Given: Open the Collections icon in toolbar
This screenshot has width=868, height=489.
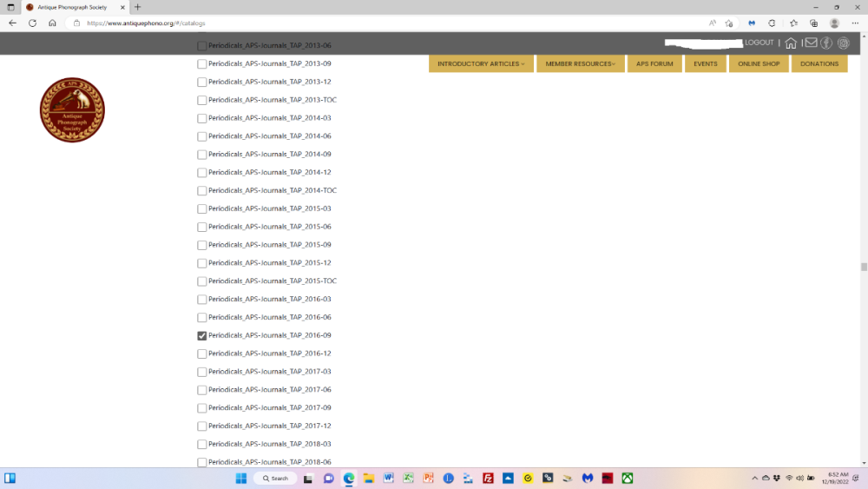Looking at the screenshot, I should [x=814, y=23].
